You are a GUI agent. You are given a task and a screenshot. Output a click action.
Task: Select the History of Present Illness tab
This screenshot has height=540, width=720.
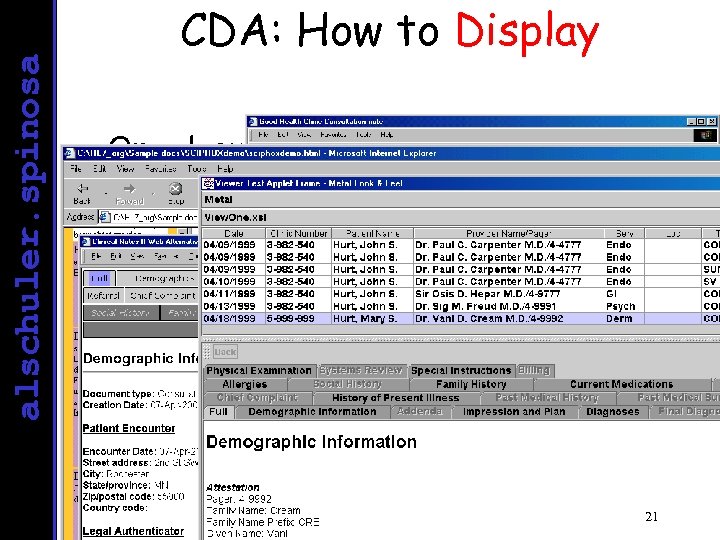click(x=395, y=398)
